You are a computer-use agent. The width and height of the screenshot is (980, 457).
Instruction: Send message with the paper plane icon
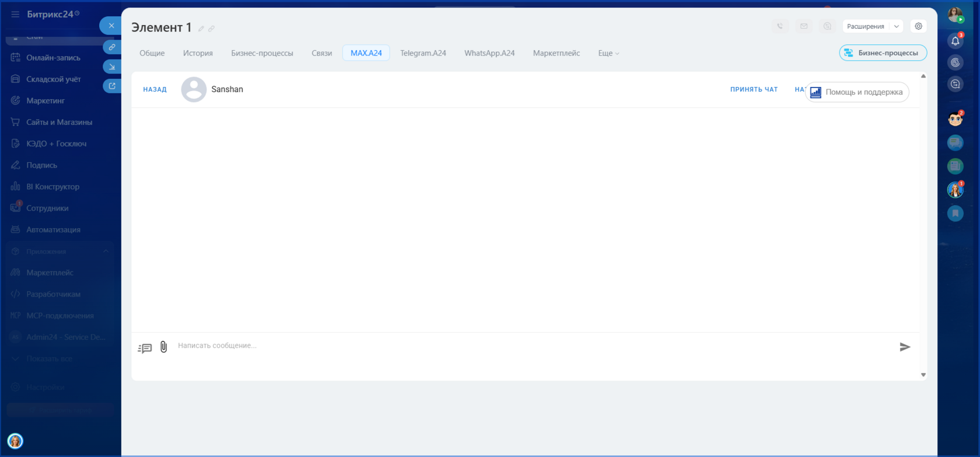[905, 347]
